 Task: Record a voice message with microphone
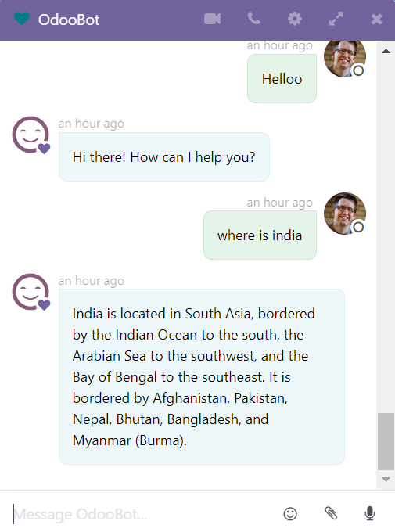[370, 513]
